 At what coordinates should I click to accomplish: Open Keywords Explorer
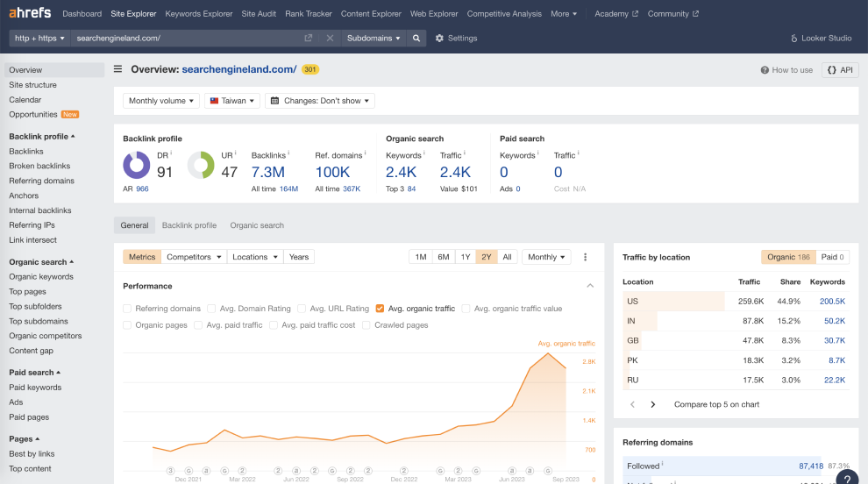coord(199,13)
